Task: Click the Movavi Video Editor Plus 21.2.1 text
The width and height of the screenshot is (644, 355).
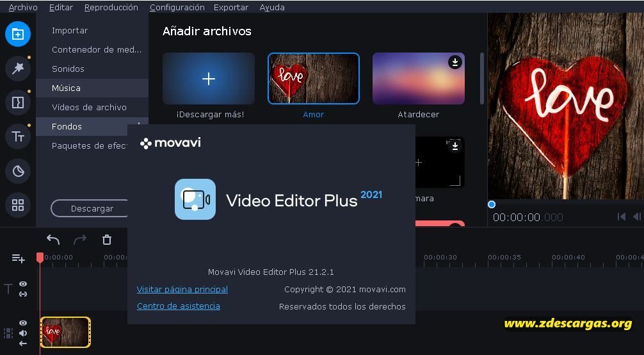Action: pyautogui.click(x=271, y=272)
